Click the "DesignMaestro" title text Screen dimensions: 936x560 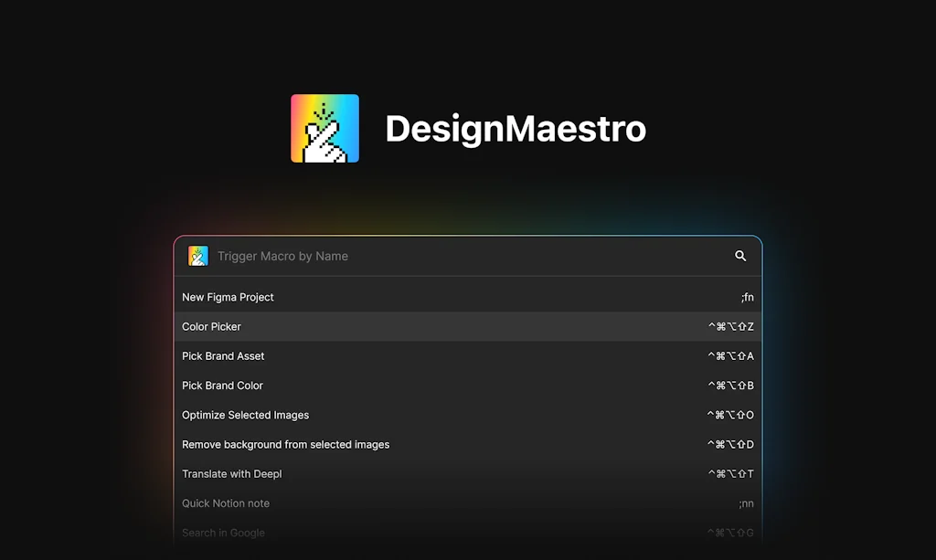tap(516, 128)
